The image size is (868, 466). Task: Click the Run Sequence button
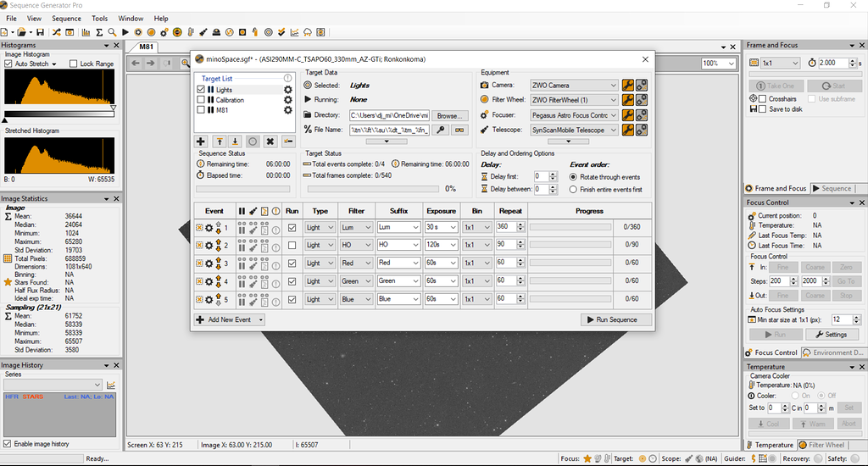tap(616, 320)
